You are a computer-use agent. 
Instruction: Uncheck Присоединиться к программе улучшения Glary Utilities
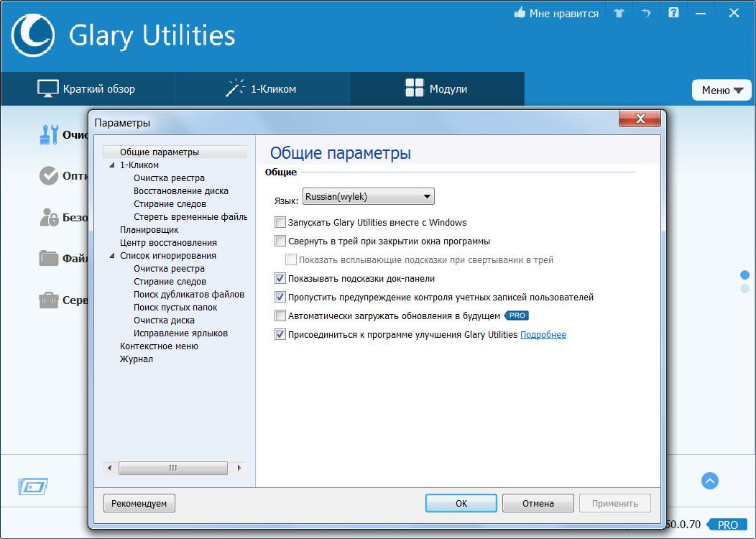tap(280, 334)
